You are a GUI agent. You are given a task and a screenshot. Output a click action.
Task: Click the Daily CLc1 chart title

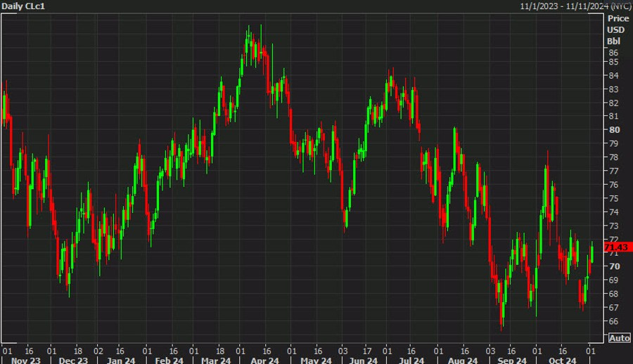coord(23,6)
